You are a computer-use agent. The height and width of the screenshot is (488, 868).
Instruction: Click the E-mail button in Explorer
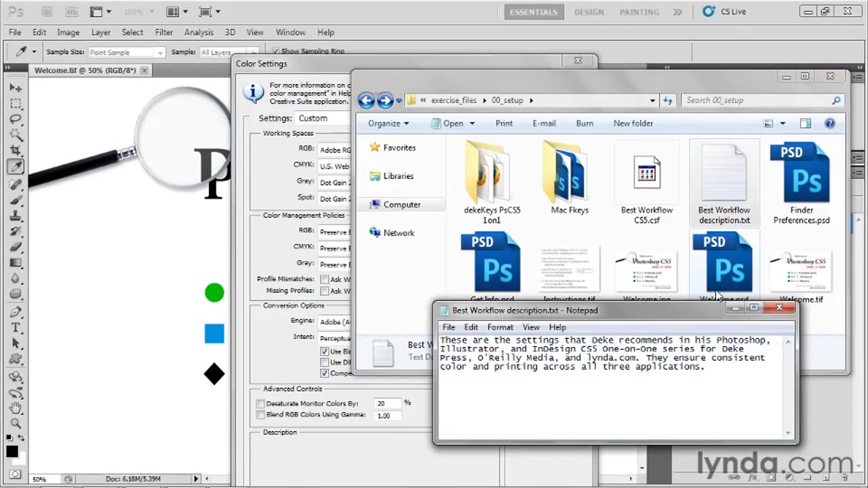pyautogui.click(x=544, y=123)
